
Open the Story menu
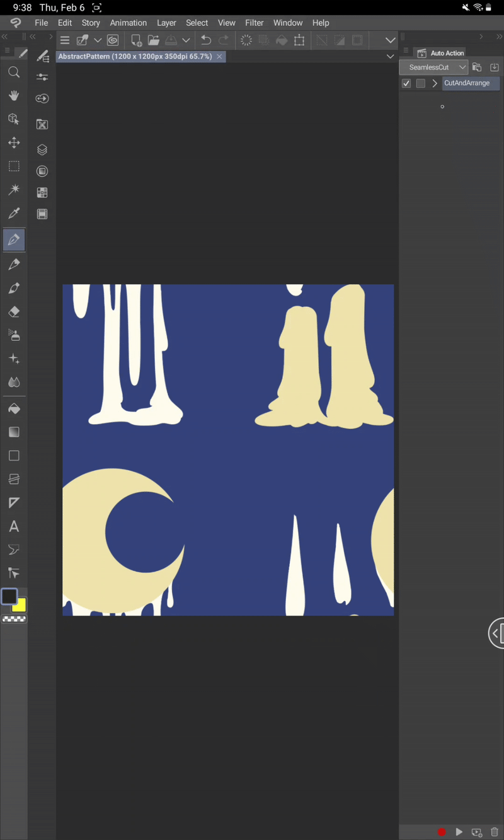pos(91,23)
